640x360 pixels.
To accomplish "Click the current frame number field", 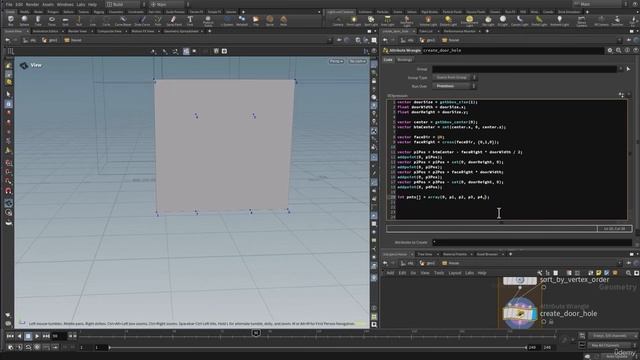I will (59, 336).
